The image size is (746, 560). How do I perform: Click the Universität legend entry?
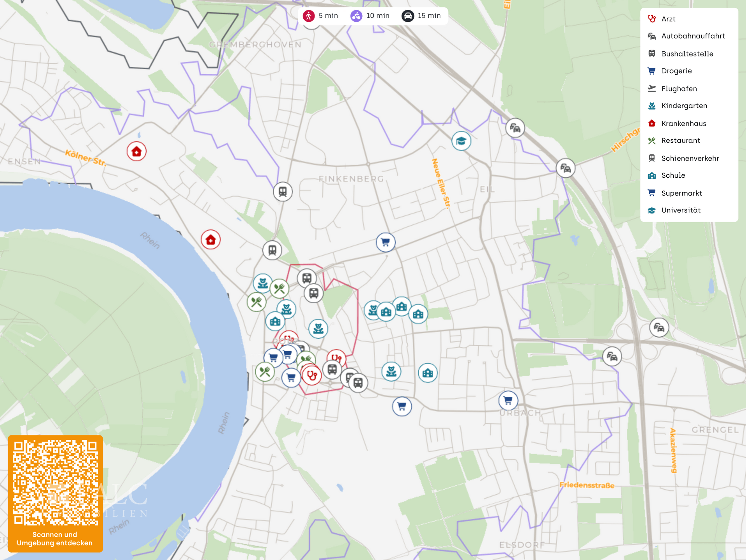681,210
